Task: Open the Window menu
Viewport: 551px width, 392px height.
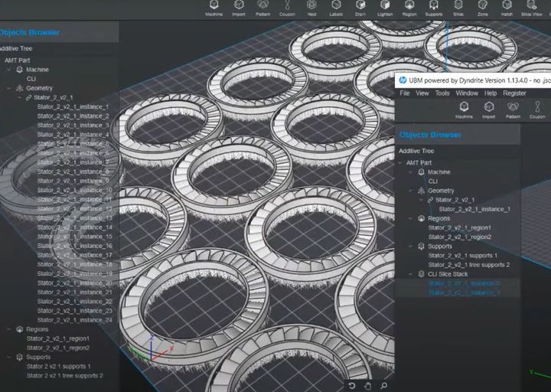Action: pyautogui.click(x=467, y=93)
